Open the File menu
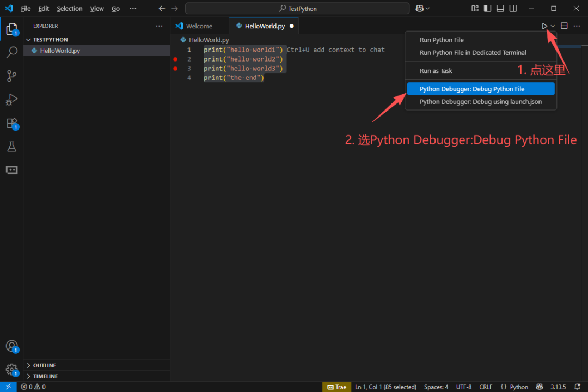 (x=26, y=8)
